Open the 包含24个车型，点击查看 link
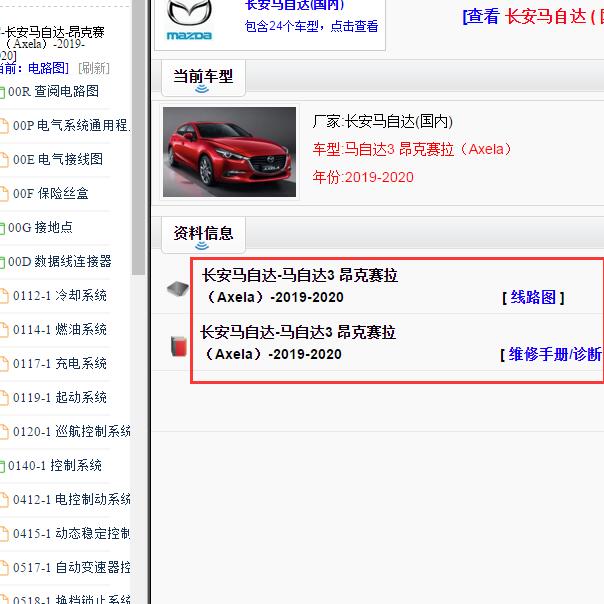Viewport: 604px width, 604px height. 311,26
